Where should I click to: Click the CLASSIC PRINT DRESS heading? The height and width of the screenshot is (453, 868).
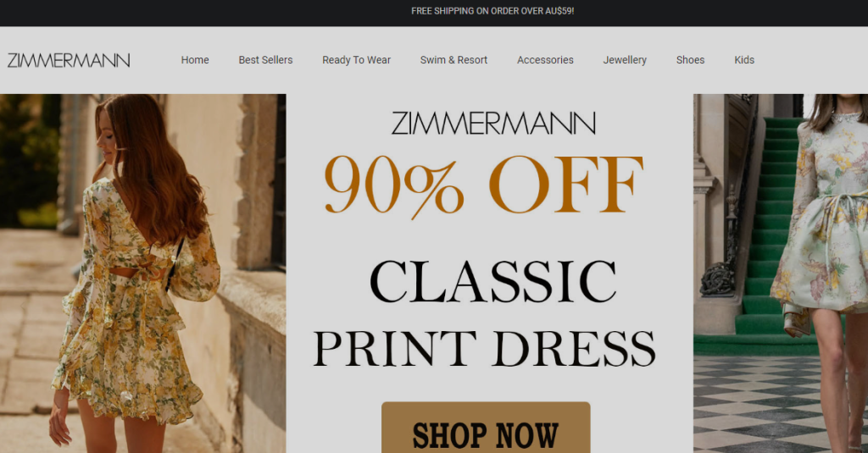[x=485, y=314]
